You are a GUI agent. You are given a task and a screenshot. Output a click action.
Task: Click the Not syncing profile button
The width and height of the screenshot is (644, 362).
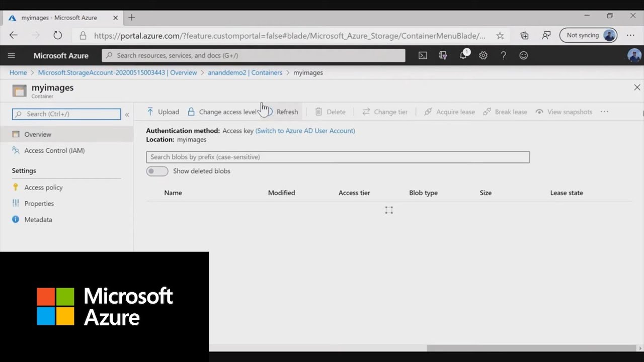pyautogui.click(x=588, y=36)
